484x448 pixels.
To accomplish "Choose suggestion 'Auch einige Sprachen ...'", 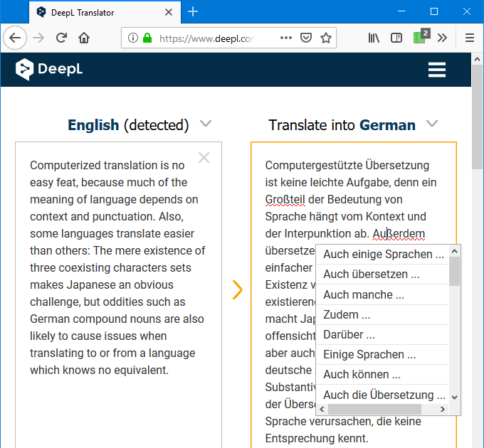I will coord(382,255).
